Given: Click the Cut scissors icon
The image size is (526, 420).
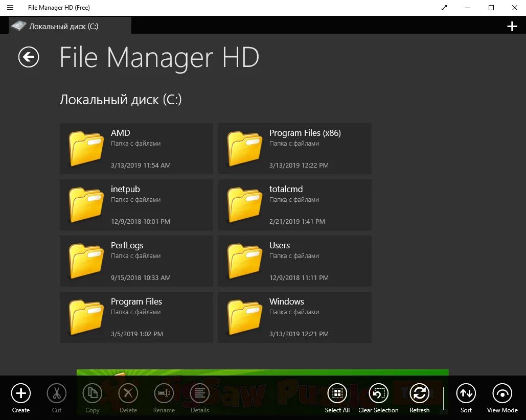Looking at the screenshot, I should click(x=57, y=393).
